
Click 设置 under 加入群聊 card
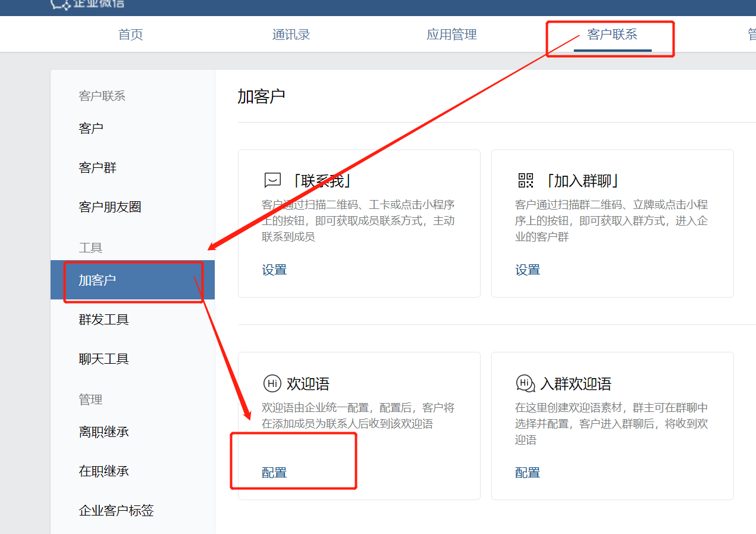pyautogui.click(x=528, y=270)
